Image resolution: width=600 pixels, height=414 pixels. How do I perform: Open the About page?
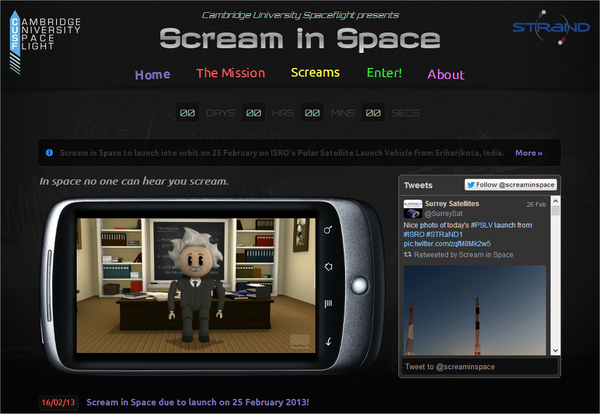tap(446, 74)
